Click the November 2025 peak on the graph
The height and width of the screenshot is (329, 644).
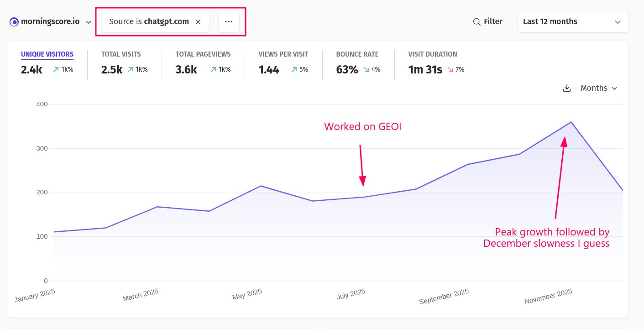[x=571, y=122]
